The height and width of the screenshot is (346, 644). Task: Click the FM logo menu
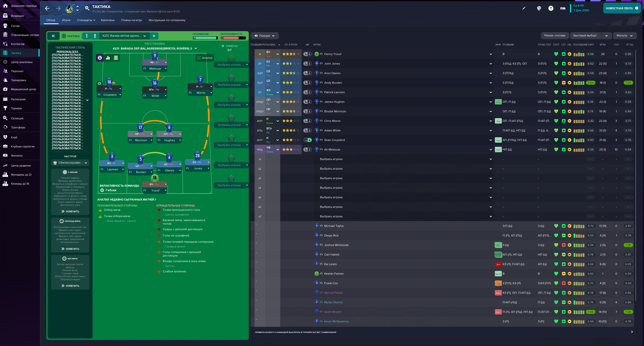click(563, 8)
